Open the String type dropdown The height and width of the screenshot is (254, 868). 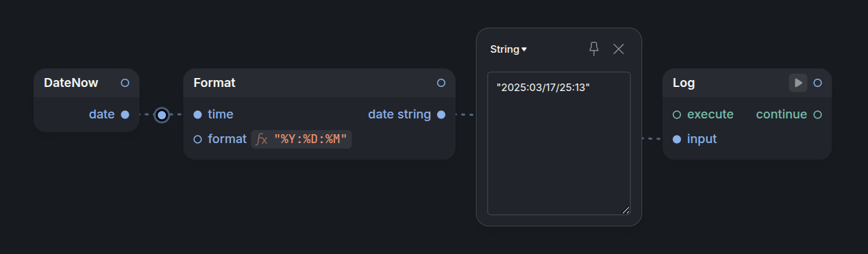coord(508,49)
